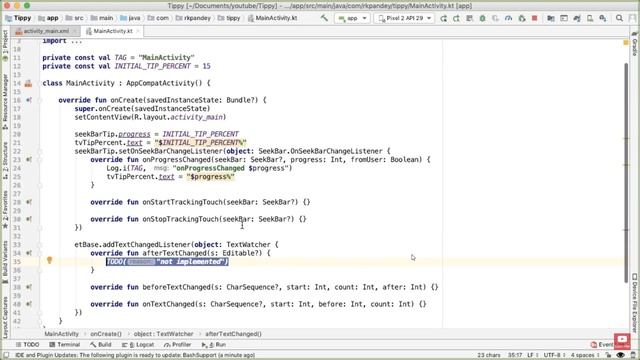Viewport: 640px width, 360px height.
Task: Click the Make Project hammer icon
Action: (324, 18)
